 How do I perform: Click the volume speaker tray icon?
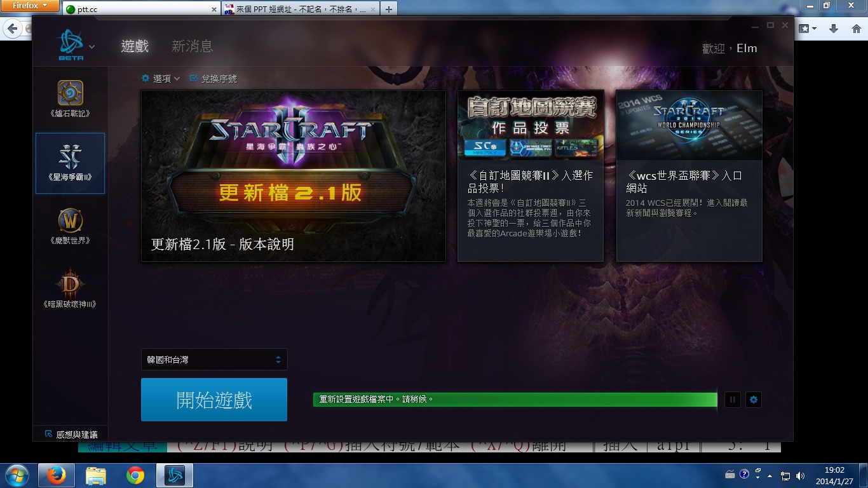800,475
